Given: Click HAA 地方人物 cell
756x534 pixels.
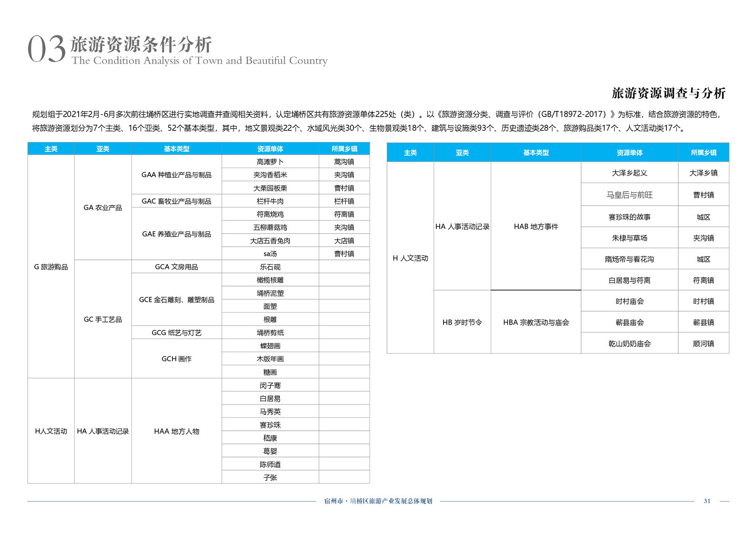Looking at the screenshot, I should coord(177,431).
